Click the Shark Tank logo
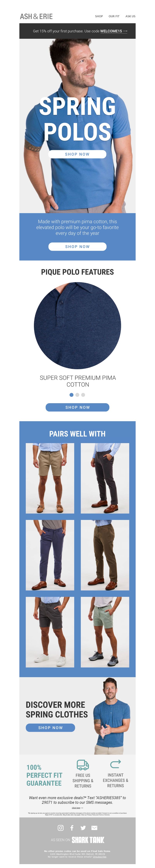 [x=88, y=840]
